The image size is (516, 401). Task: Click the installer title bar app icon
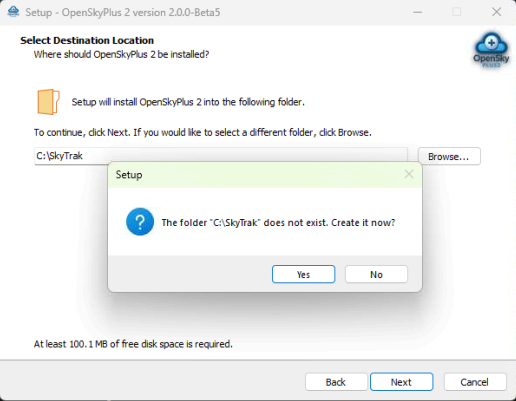coord(13,12)
